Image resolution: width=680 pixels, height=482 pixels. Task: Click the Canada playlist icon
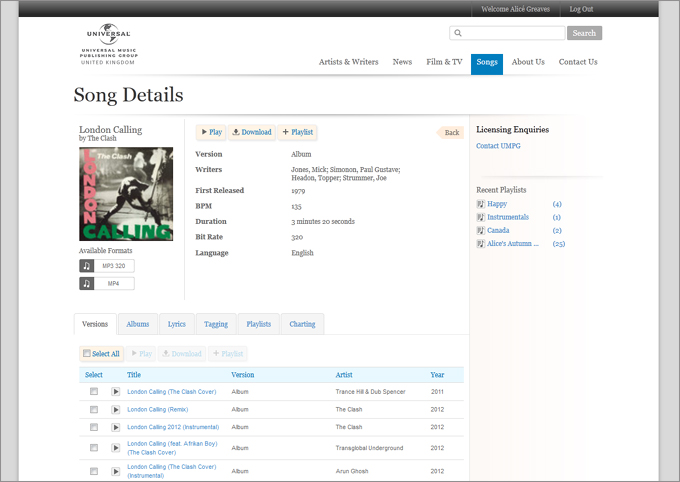click(x=481, y=230)
